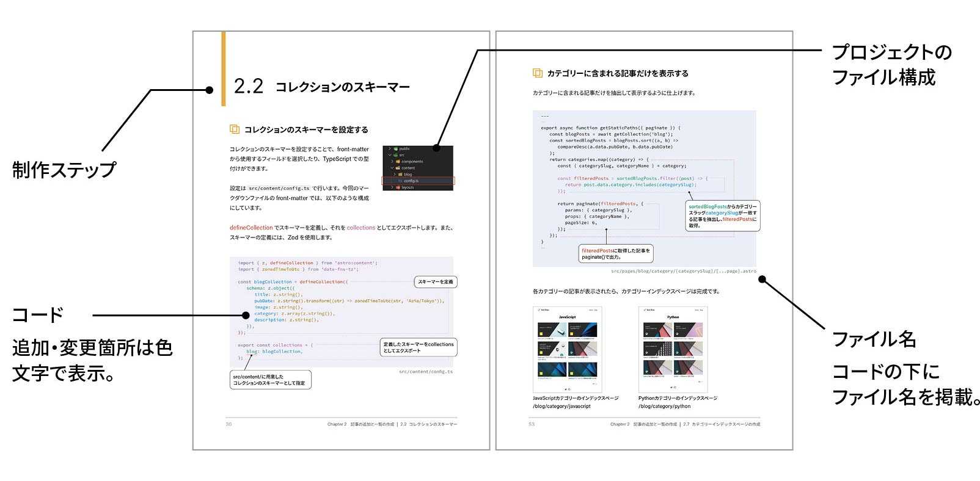The image size is (980, 481).
Task: Click the スキーマーを定義 callout label
Action: point(435,282)
